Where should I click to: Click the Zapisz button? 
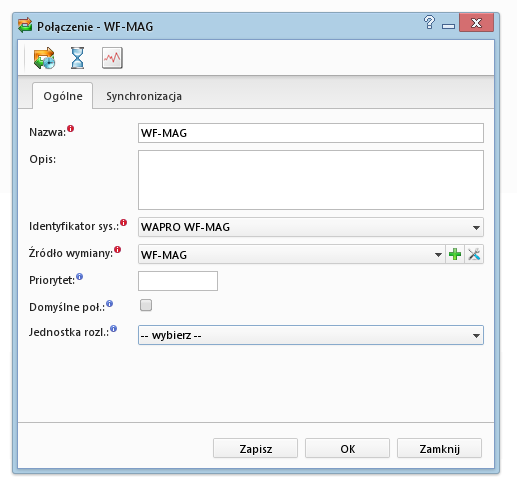(x=255, y=448)
